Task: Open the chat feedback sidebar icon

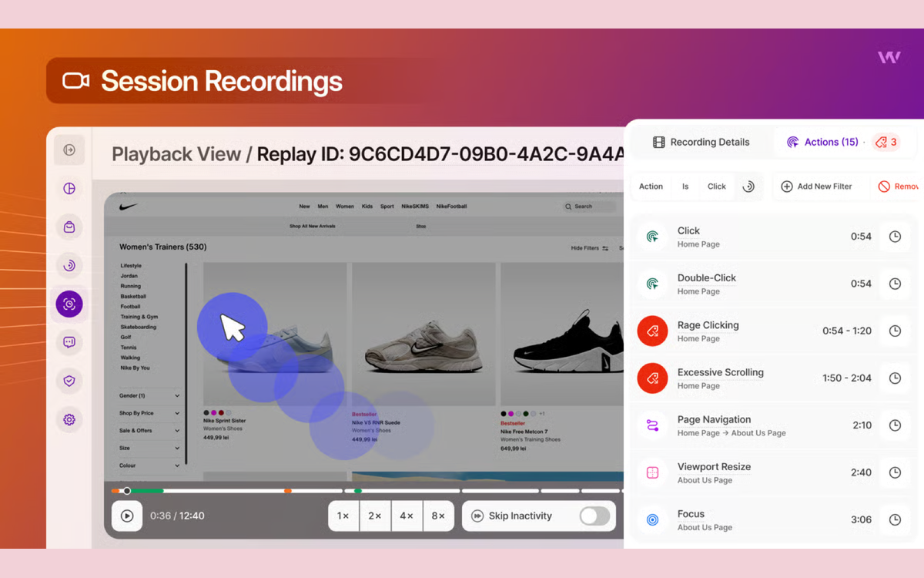Action: click(x=69, y=342)
